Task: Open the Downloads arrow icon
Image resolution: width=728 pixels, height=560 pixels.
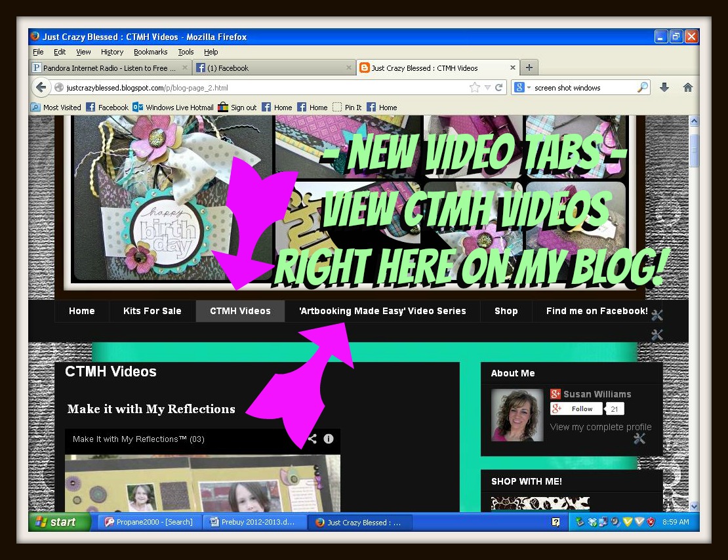Action: (664, 87)
